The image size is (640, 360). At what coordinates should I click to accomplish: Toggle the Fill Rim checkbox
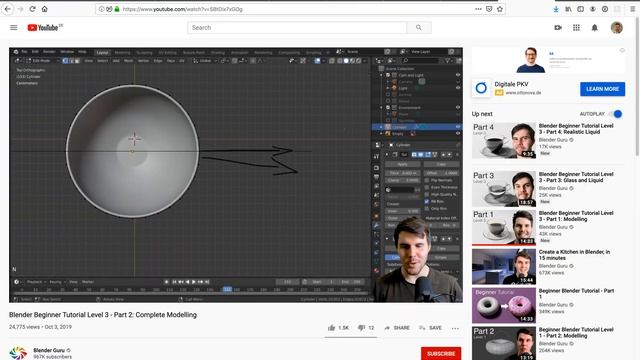427,201
